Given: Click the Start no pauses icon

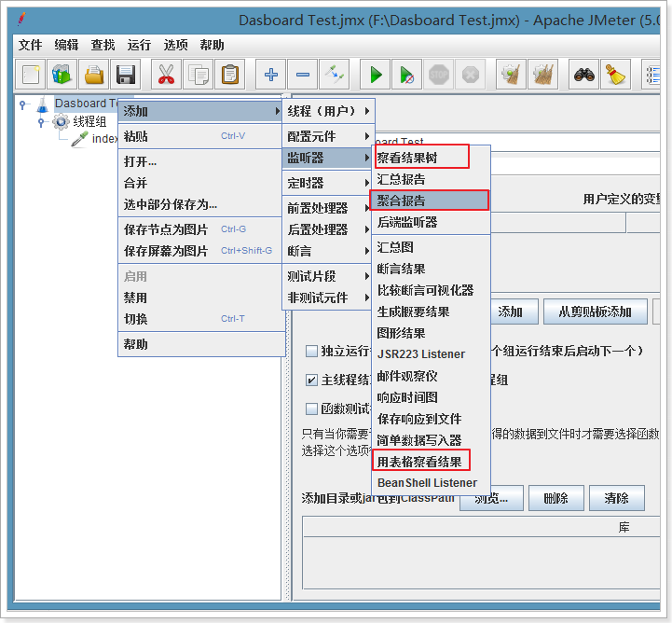Looking at the screenshot, I should coord(406,74).
